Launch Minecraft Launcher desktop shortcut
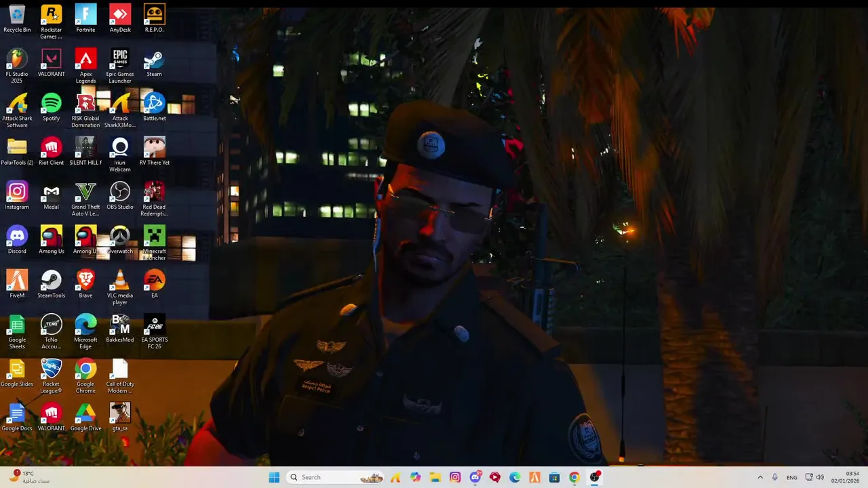This screenshot has width=868, height=488. [x=154, y=243]
